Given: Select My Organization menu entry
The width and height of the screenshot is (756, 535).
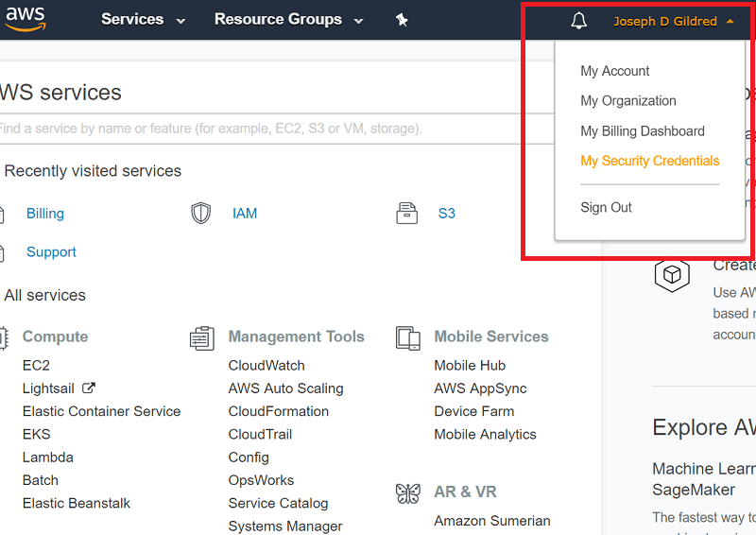Looking at the screenshot, I should [x=628, y=101].
